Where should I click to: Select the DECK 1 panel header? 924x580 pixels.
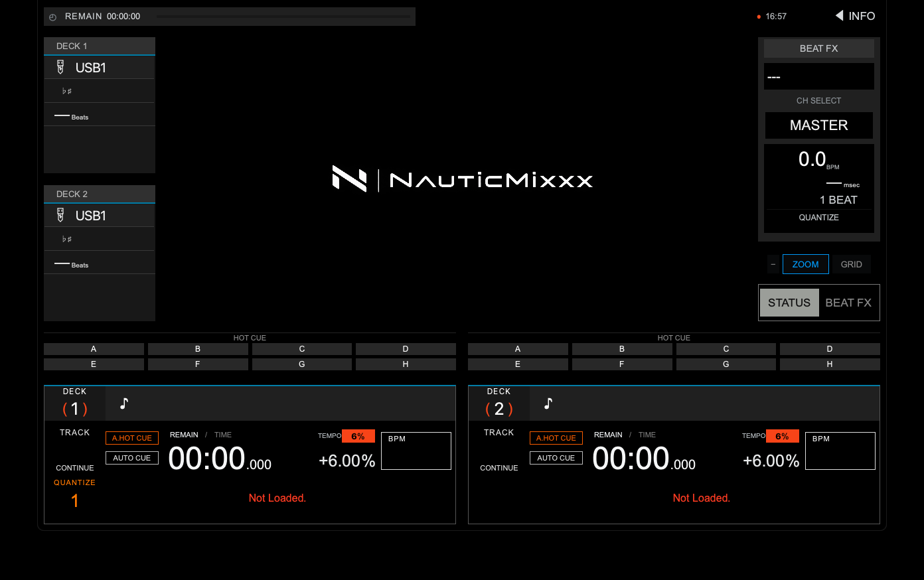100,46
